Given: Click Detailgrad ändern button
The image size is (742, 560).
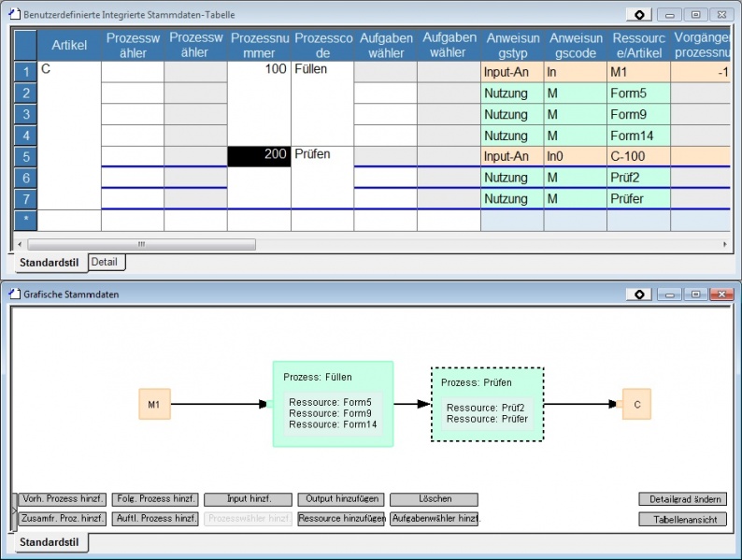Looking at the screenshot, I should [x=682, y=499].
